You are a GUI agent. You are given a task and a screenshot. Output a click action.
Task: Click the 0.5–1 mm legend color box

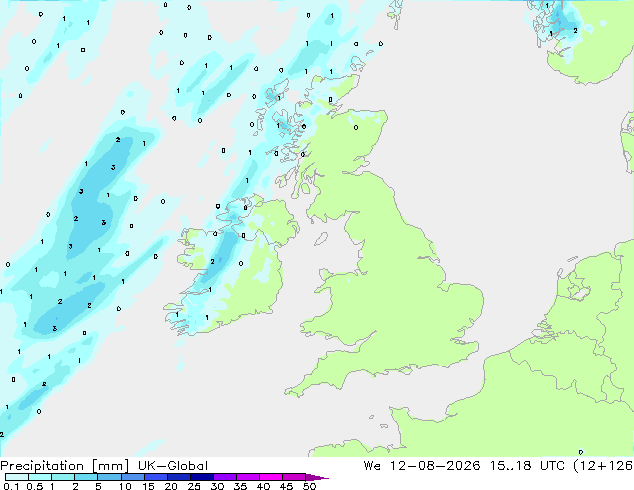coord(40,477)
